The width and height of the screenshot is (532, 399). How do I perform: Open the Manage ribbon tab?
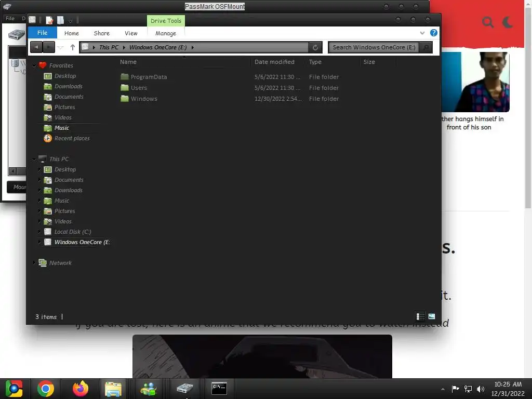166,33
